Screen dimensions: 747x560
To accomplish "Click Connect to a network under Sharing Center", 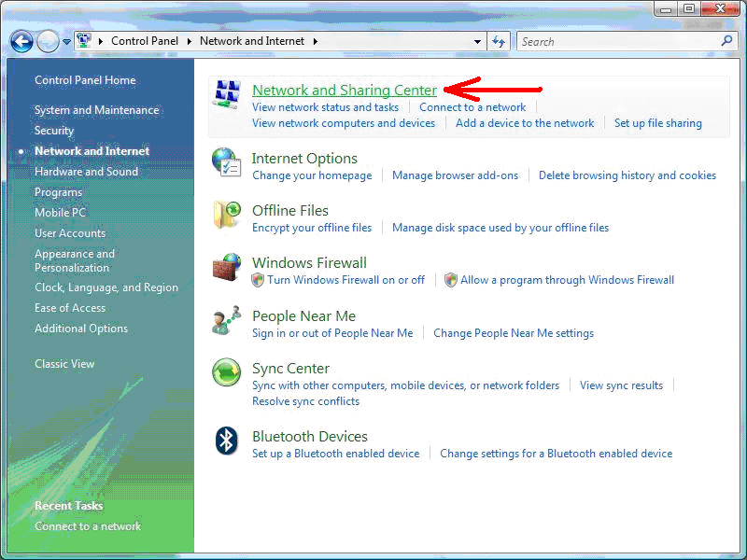I will pyautogui.click(x=472, y=107).
